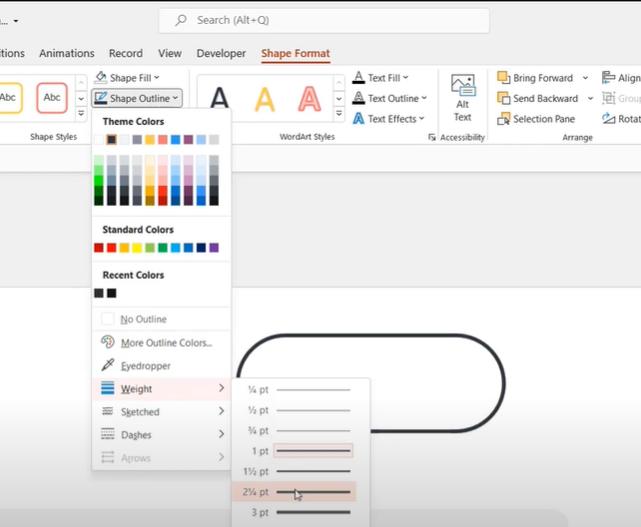This screenshot has height=527, width=641.
Task: Click the Shape Fill paint bucket icon
Action: tap(101, 77)
